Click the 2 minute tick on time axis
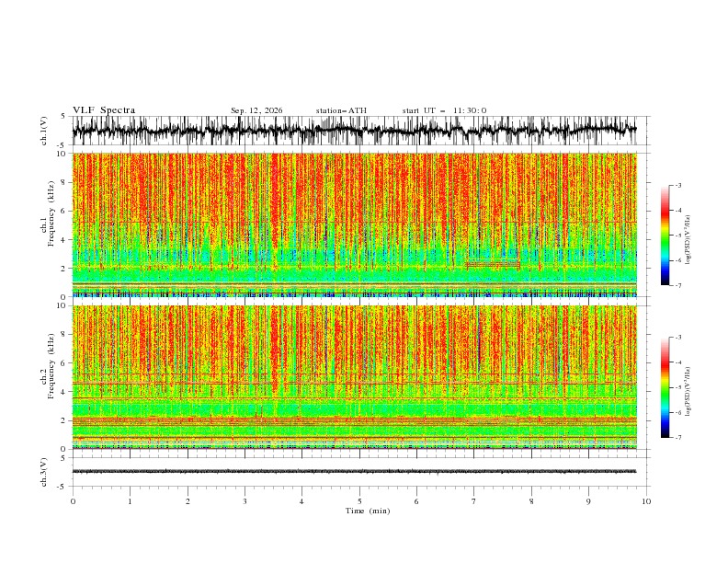 click(188, 501)
